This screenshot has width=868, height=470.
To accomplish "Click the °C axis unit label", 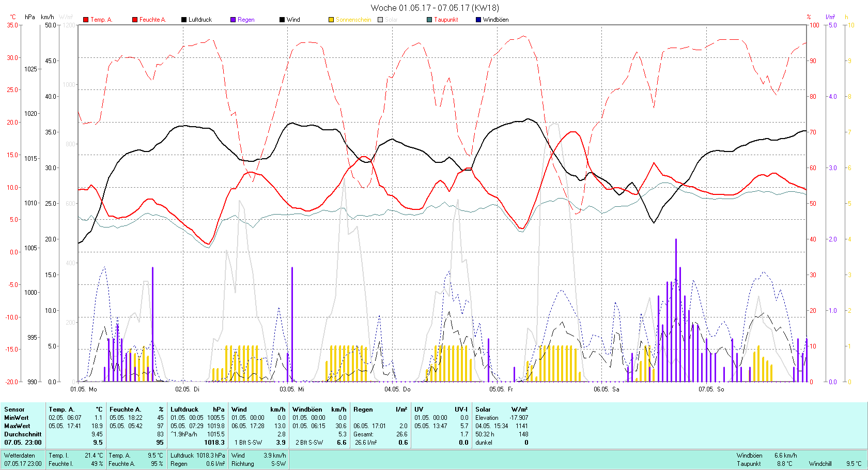I will [x=13, y=17].
